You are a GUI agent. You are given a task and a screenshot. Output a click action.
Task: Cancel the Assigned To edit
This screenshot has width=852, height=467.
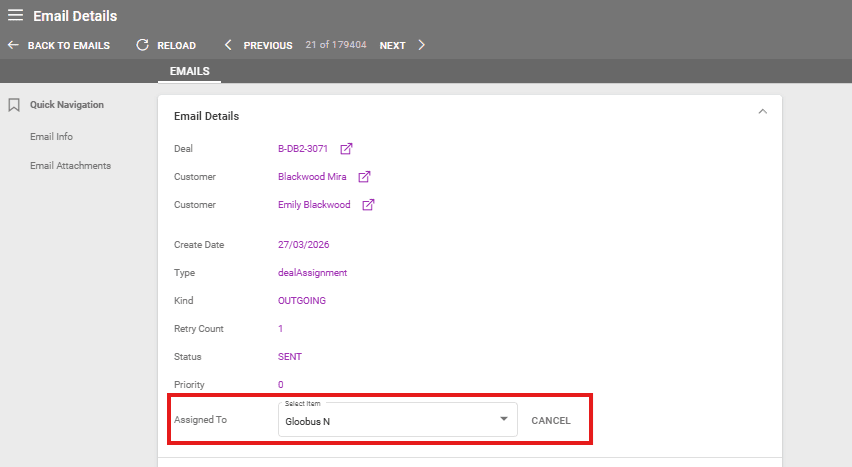(551, 421)
